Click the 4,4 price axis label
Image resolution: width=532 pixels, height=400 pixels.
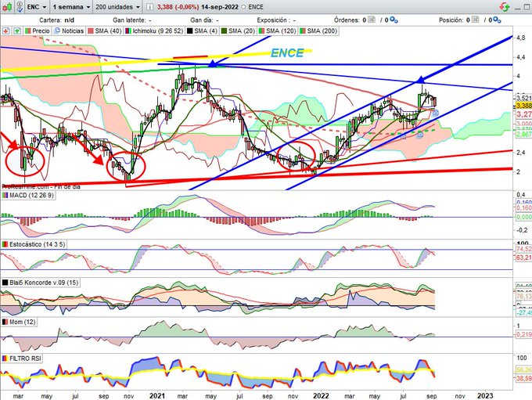(x=521, y=57)
